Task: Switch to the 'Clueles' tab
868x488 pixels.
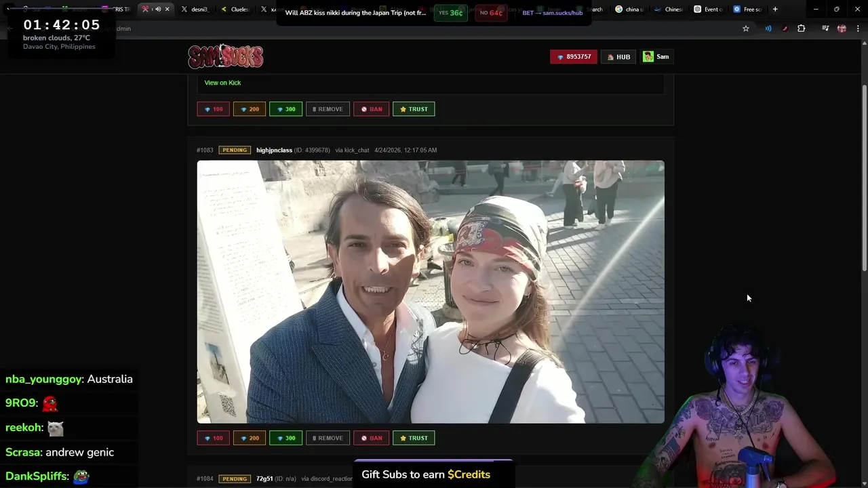Action: (235, 9)
